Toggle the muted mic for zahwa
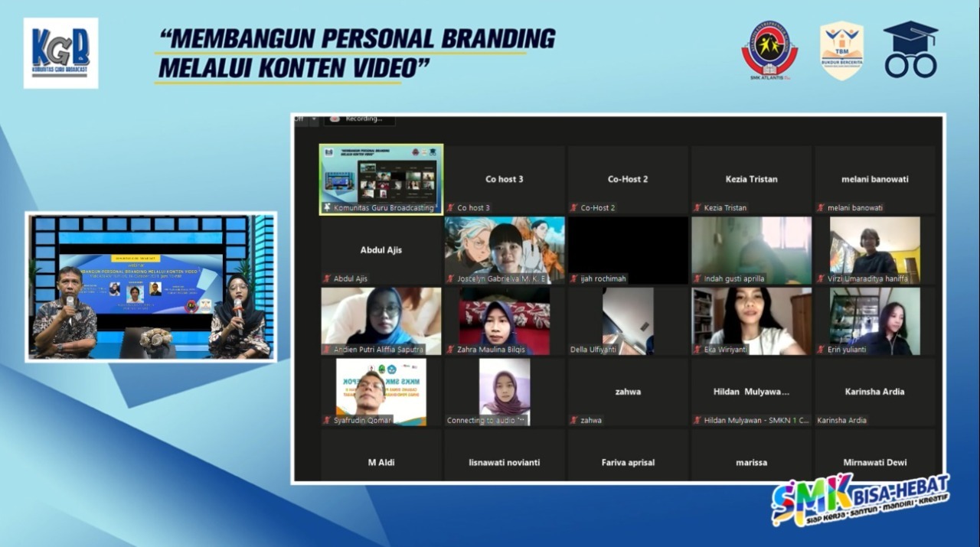 tap(573, 420)
